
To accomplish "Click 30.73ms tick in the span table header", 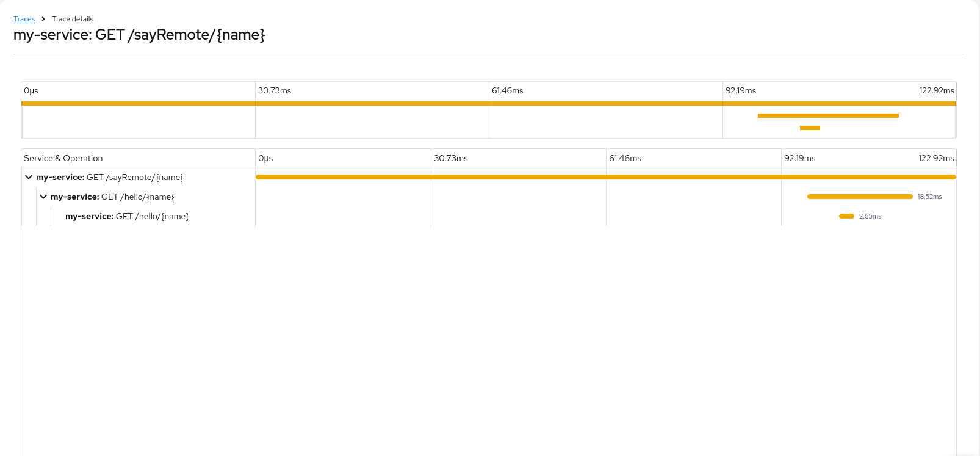I will tap(450, 158).
